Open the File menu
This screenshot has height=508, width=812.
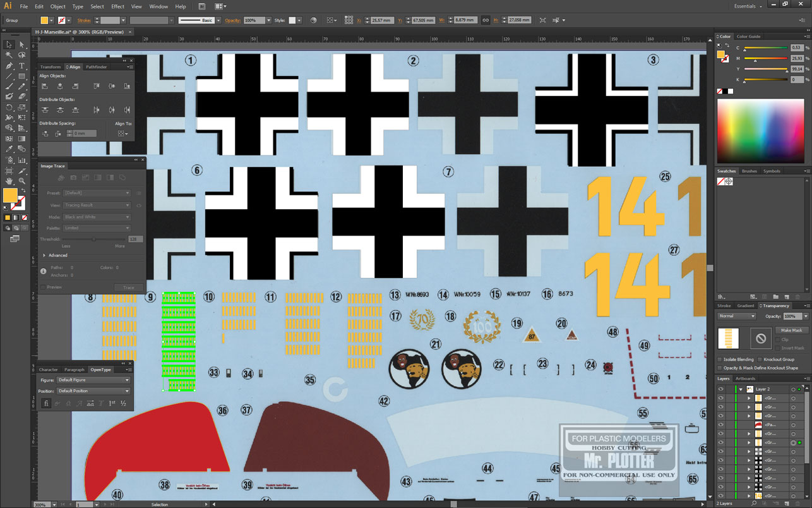[x=23, y=6]
